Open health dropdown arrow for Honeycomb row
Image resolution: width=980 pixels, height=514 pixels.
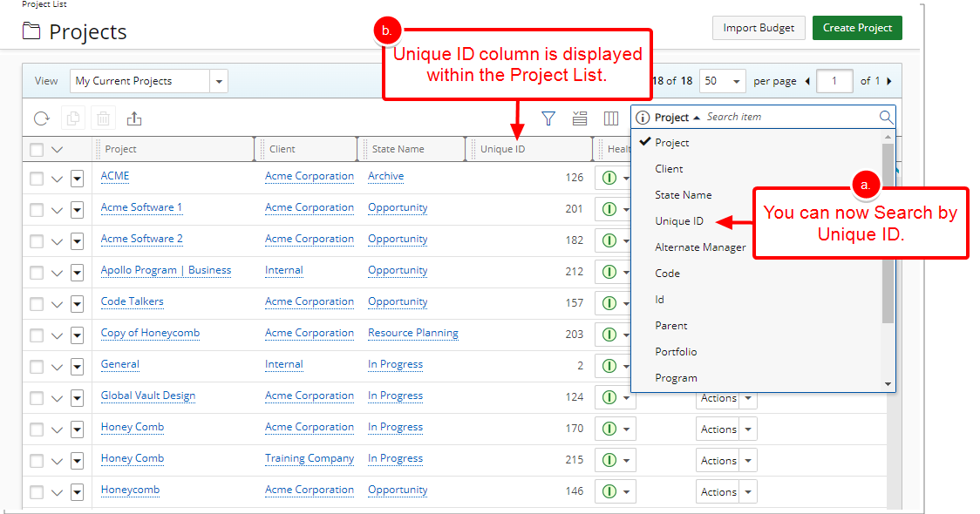point(626,491)
